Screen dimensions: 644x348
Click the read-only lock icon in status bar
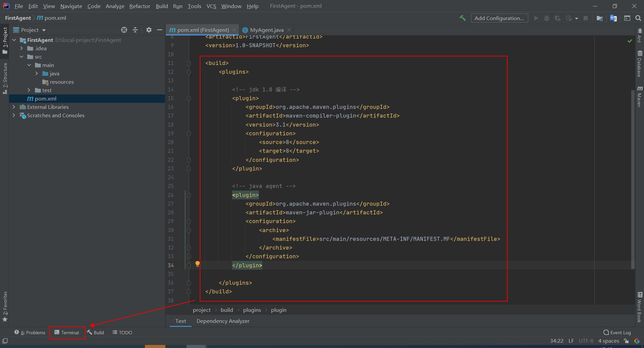tap(626, 341)
